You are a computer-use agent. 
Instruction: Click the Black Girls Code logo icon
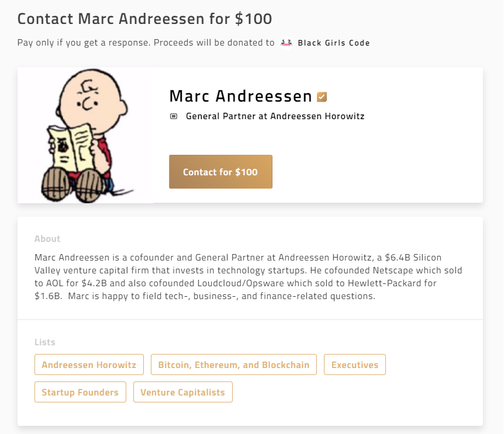tap(286, 43)
